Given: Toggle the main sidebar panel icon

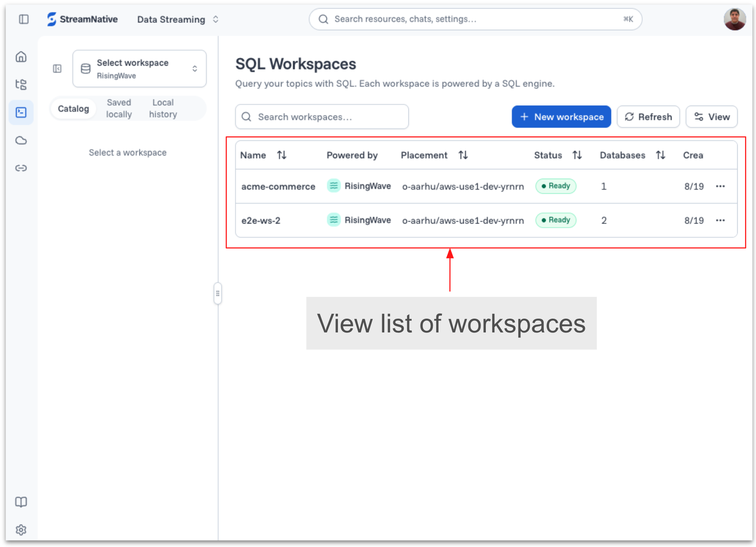Looking at the screenshot, I should click(x=24, y=19).
